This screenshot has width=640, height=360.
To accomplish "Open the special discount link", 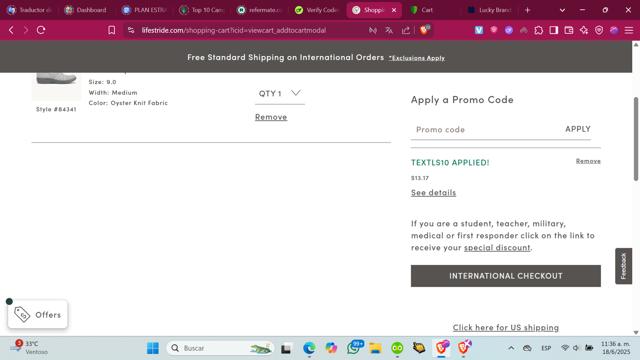I will (497, 247).
